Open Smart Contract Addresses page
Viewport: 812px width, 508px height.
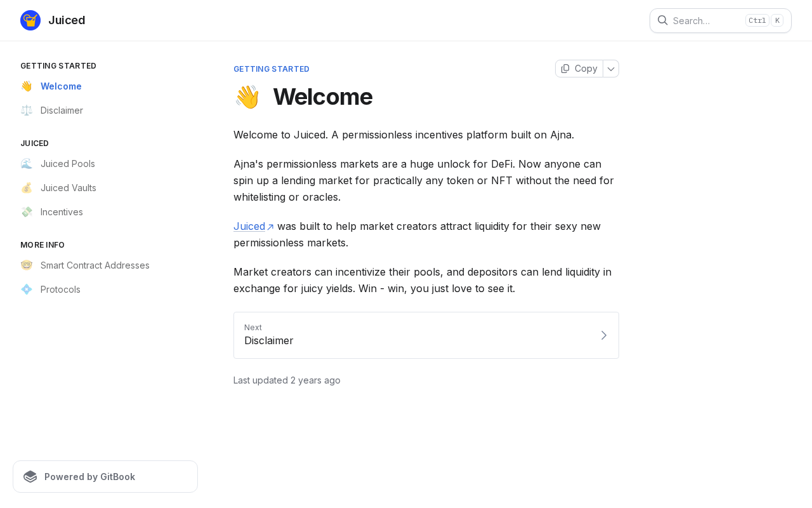click(x=105, y=265)
